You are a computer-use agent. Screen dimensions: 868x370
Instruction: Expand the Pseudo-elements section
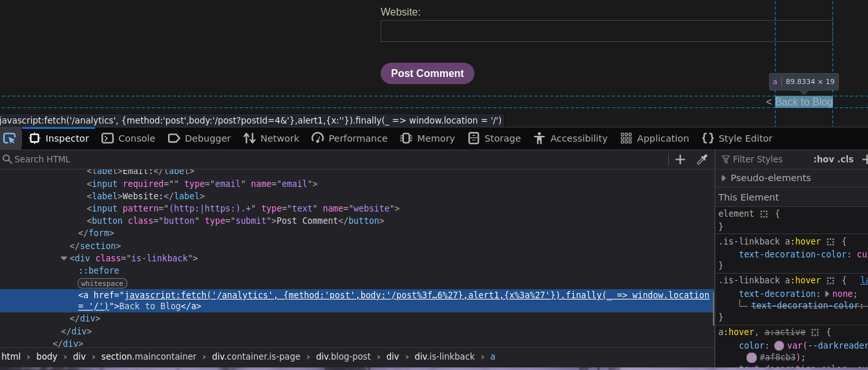[723, 178]
